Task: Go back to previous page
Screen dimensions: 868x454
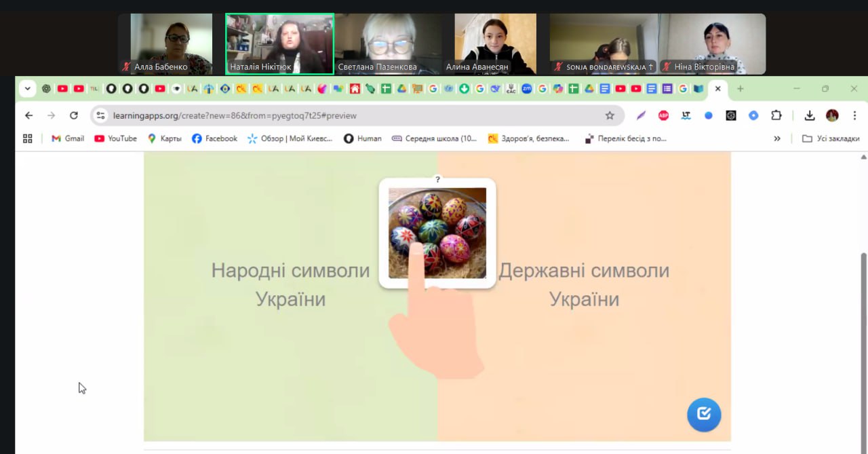Action: 28,115
